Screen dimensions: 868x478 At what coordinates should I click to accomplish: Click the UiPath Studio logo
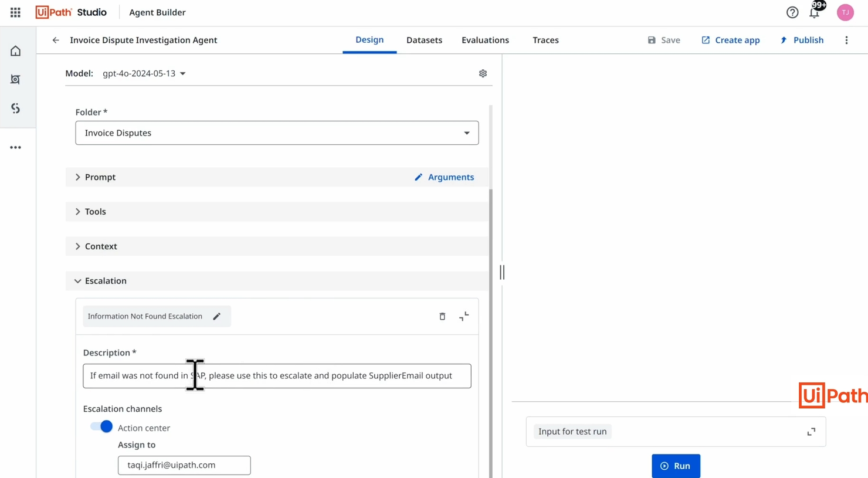pyautogui.click(x=71, y=12)
